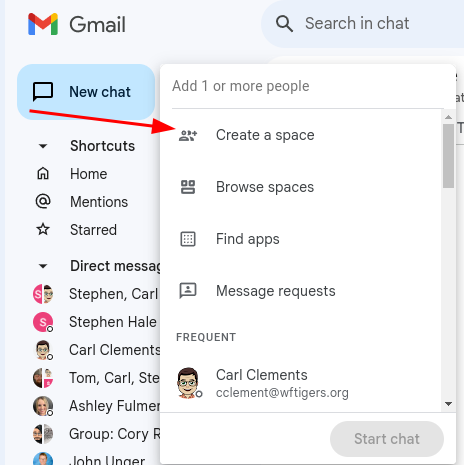
Task: Click the New chat bubble icon
Action: click(43, 91)
